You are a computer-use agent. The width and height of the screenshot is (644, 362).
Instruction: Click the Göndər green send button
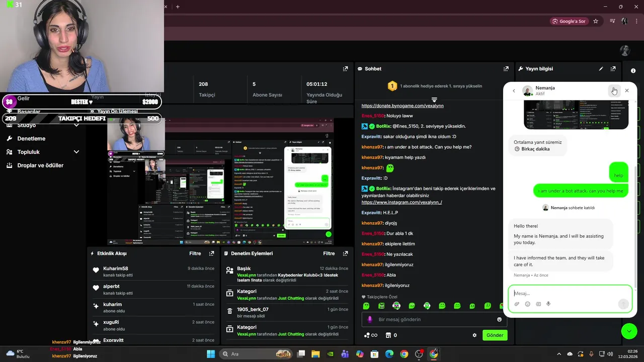pyautogui.click(x=495, y=335)
